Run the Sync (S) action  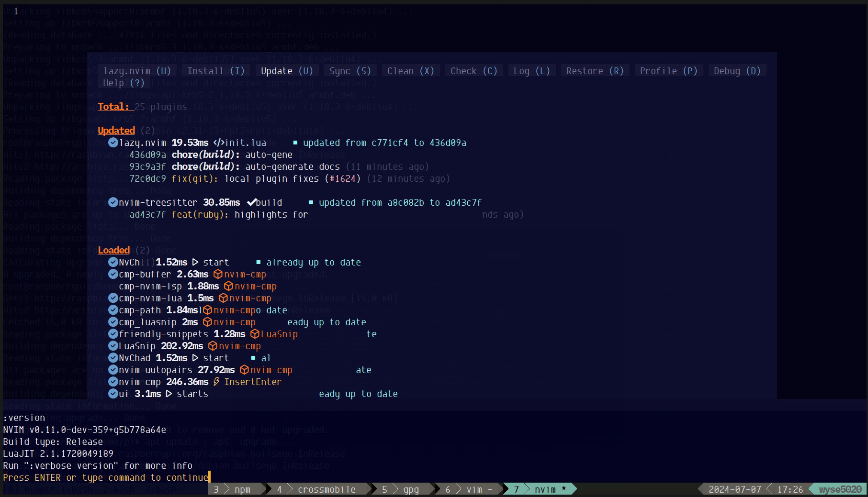point(350,71)
